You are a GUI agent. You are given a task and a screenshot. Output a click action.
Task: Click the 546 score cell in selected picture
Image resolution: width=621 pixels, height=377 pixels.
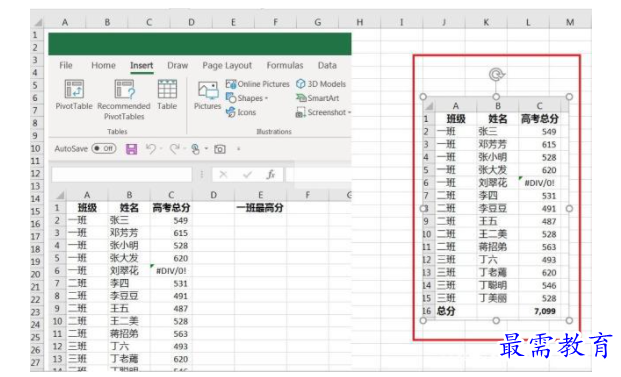tap(540, 286)
